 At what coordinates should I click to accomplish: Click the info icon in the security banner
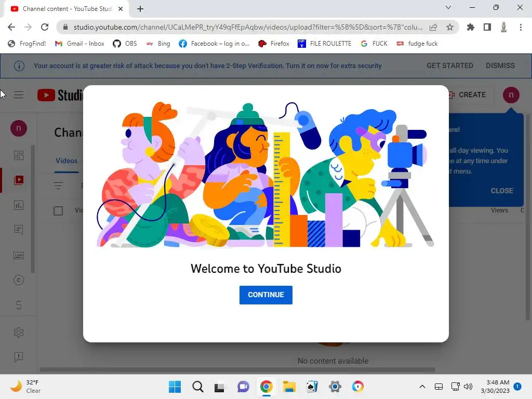[19, 66]
